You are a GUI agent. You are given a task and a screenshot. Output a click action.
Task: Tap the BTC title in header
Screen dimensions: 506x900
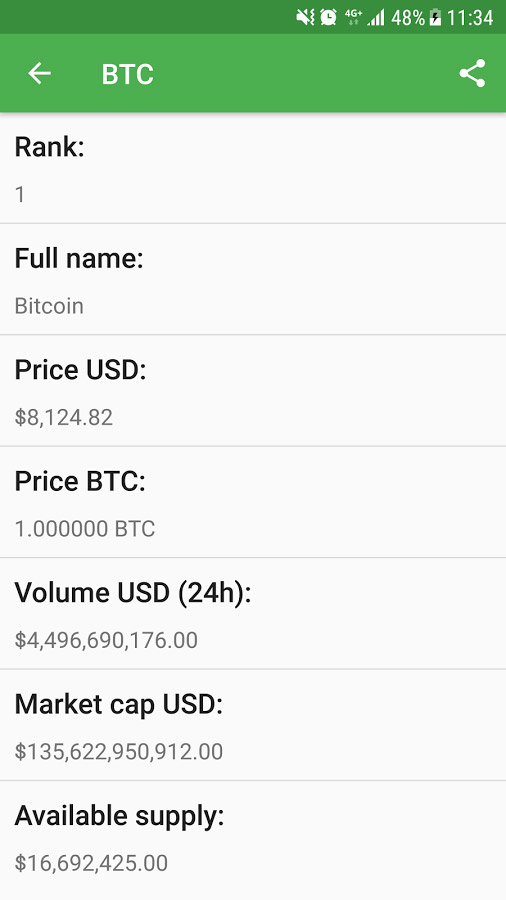(x=127, y=74)
